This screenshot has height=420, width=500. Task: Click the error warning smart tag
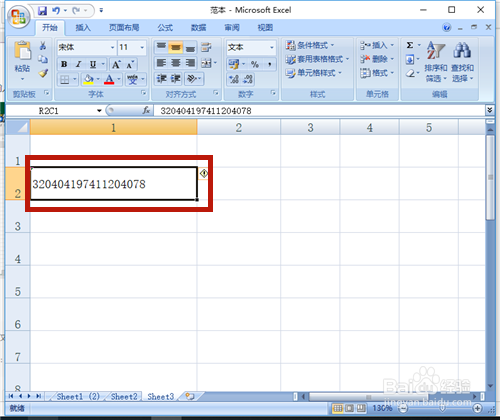tap(203, 173)
